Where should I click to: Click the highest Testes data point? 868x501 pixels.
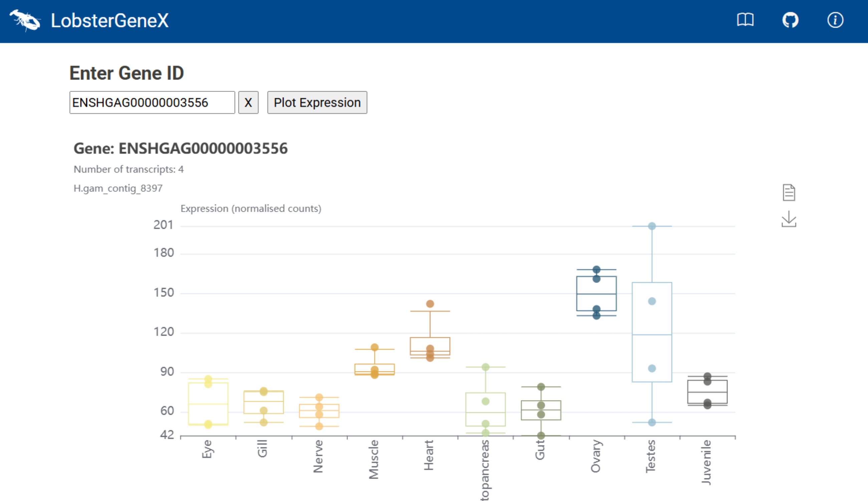(x=652, y=226)
